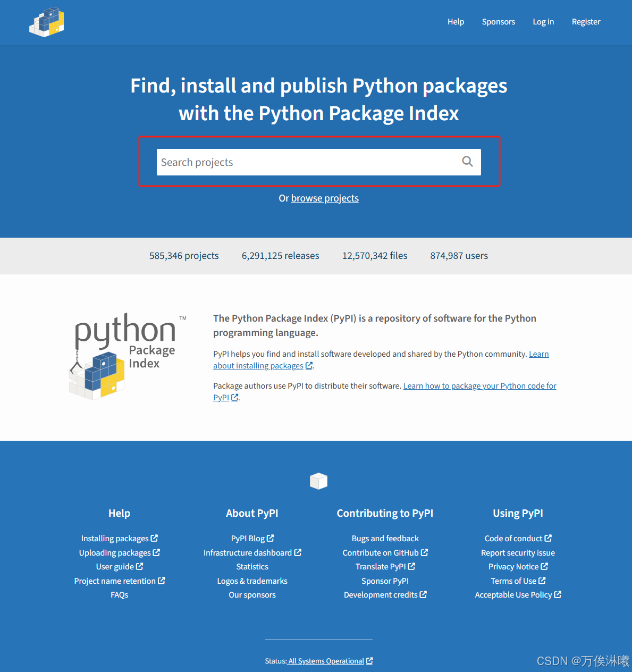Open Our sponsors footer link

(252, 595)
